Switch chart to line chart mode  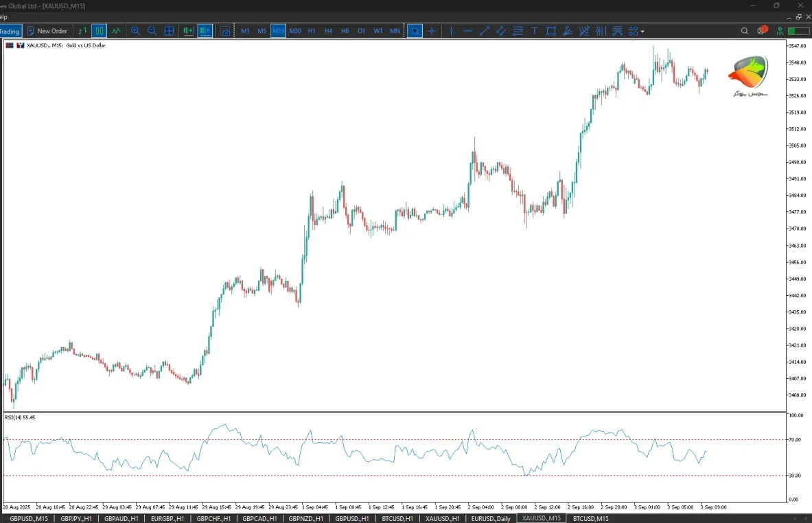[116, 31]
